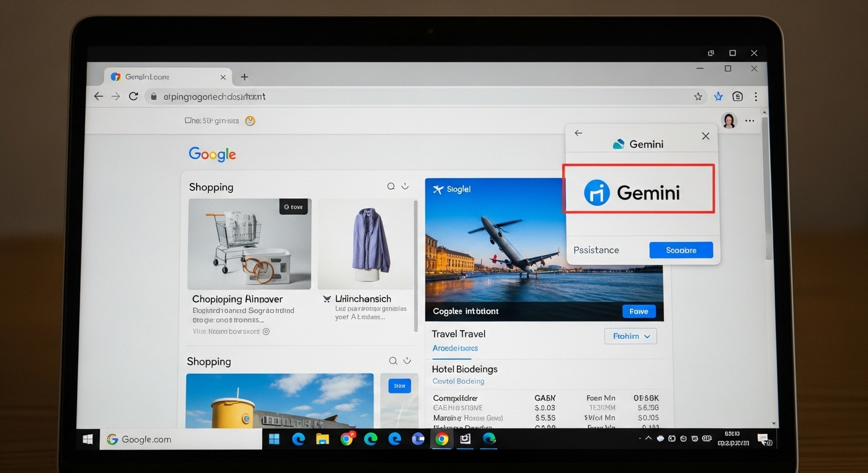Click the airplane icon next to 'Sioglel'
868x473 pixels.
438,190
